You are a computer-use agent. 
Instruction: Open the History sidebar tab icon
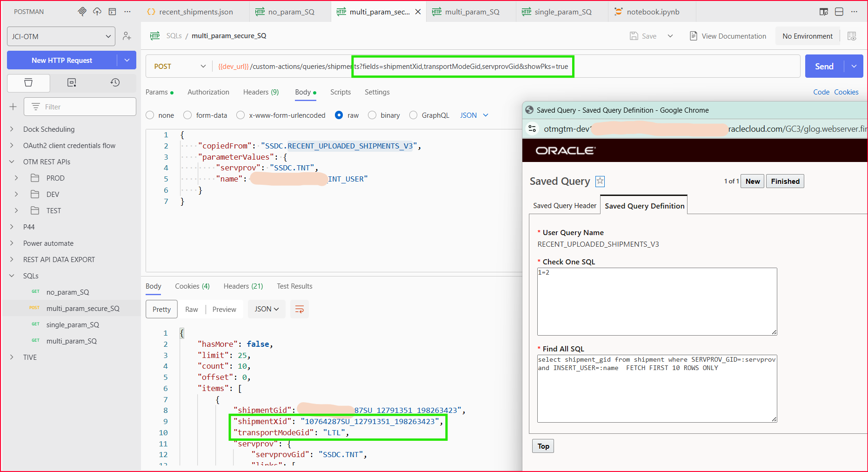click(x=115, y=82)
